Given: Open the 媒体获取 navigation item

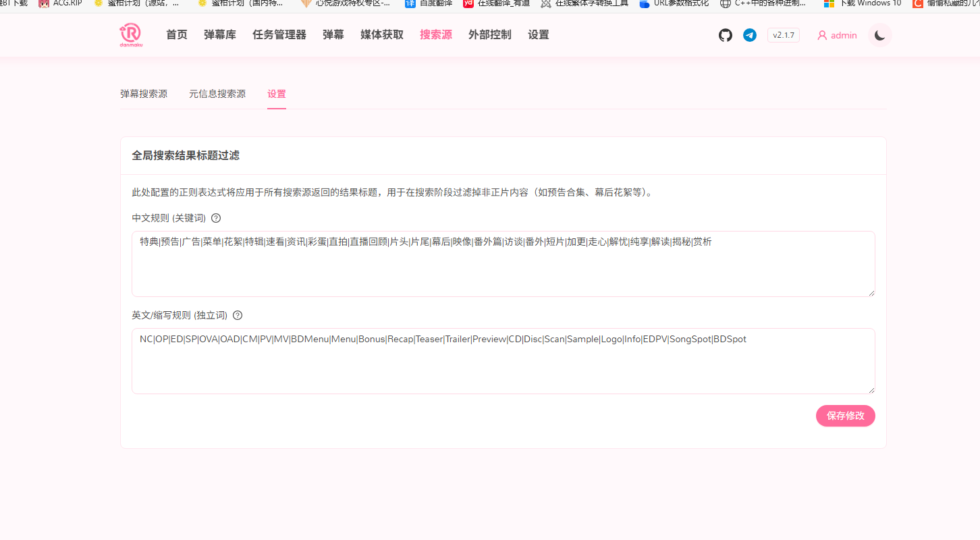Looking at the screenshot, I should tap(381, 34).
